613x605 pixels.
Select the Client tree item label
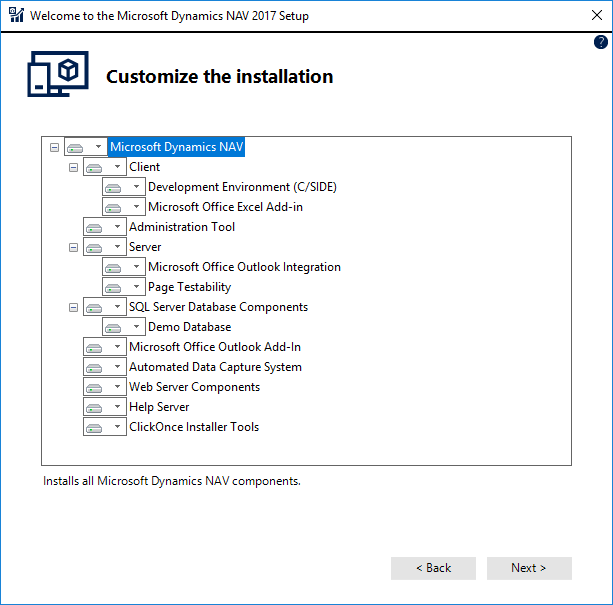coord(144,167)
